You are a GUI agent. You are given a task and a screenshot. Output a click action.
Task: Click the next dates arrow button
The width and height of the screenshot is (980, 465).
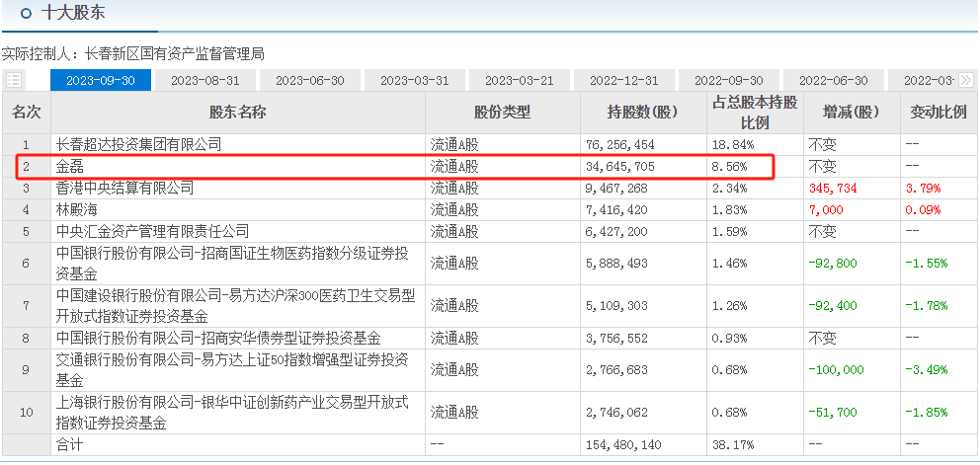click(965, 80)
